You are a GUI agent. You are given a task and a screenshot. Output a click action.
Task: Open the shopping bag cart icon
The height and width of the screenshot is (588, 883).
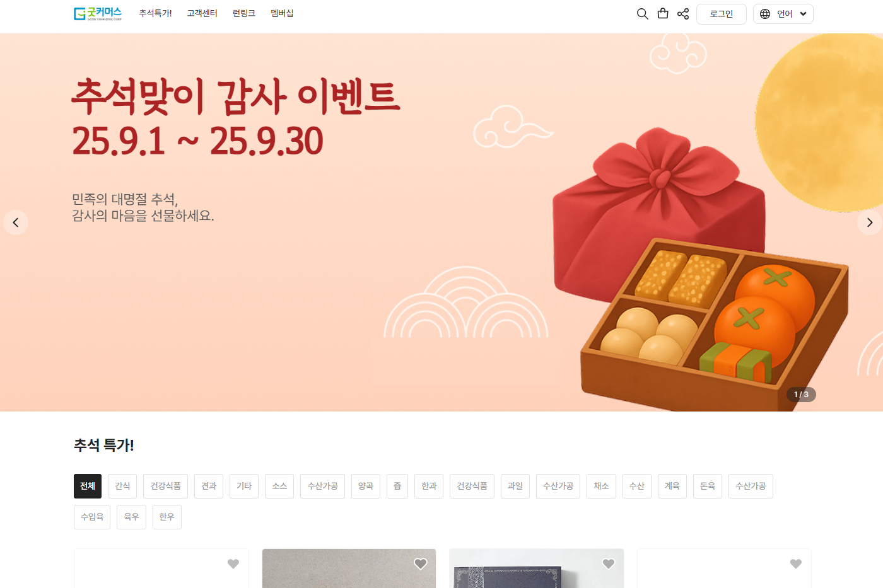[x=663, y=13]
